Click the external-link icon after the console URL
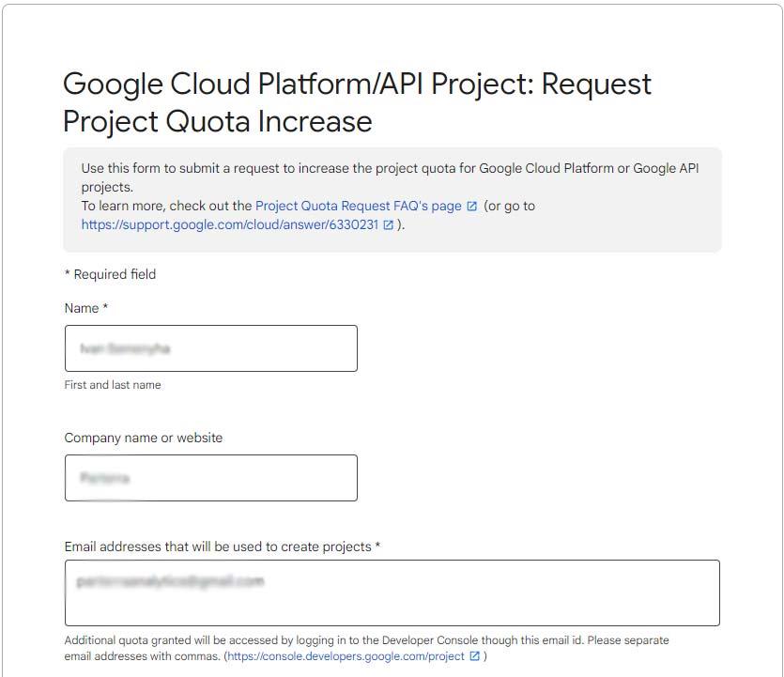The image size is (784, 677). 474,656
